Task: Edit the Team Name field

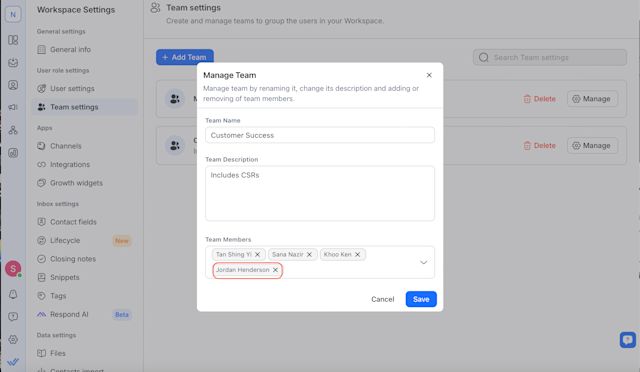Action: [320, 135]
